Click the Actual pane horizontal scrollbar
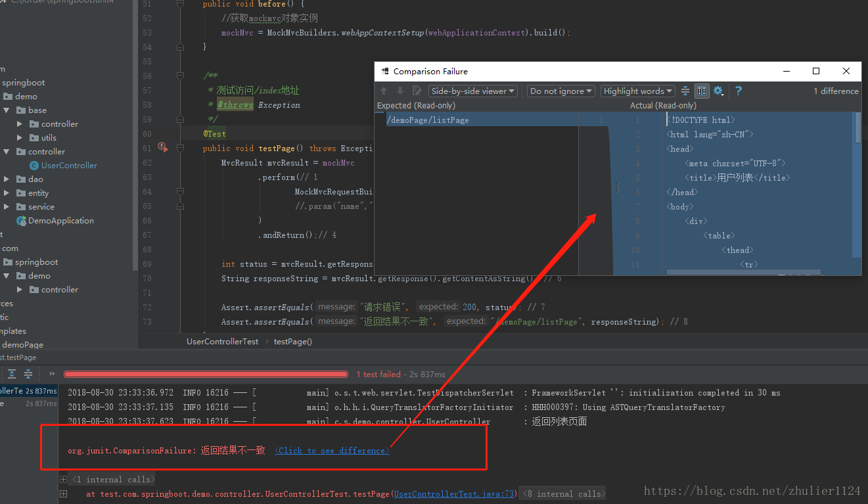 (x=743, y=272)
